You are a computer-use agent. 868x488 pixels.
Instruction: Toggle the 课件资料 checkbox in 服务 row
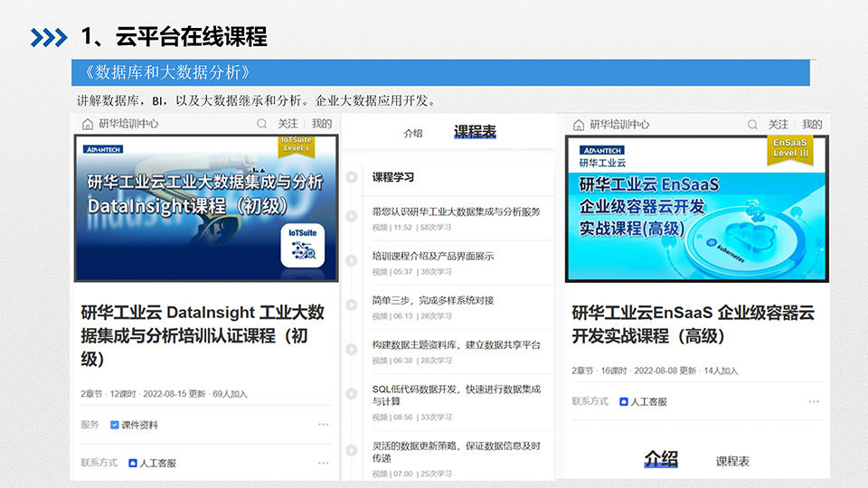[x=115, y=425]
